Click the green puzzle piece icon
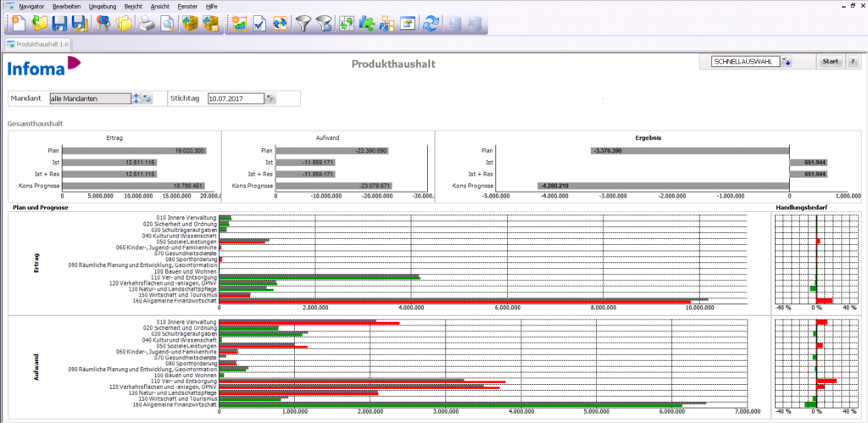This screenshot has height=423, width=868. [x=367, y=23]
